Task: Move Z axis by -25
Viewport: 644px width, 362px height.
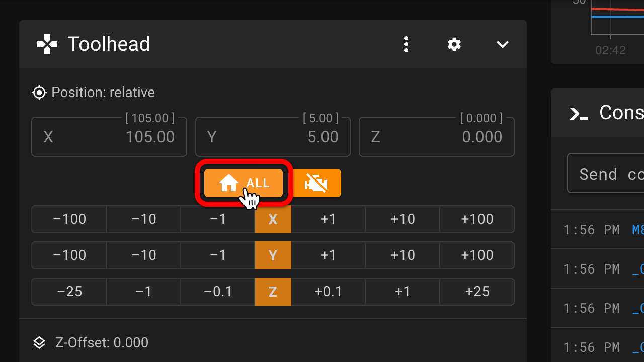Action: tap(69, 292)
